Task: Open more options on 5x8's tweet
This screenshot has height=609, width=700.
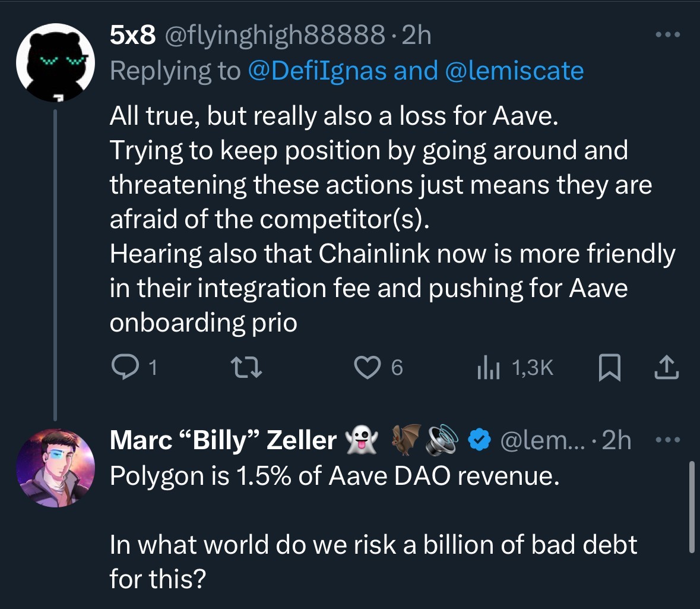Action: pyautogui.click(x=667, y=34)
